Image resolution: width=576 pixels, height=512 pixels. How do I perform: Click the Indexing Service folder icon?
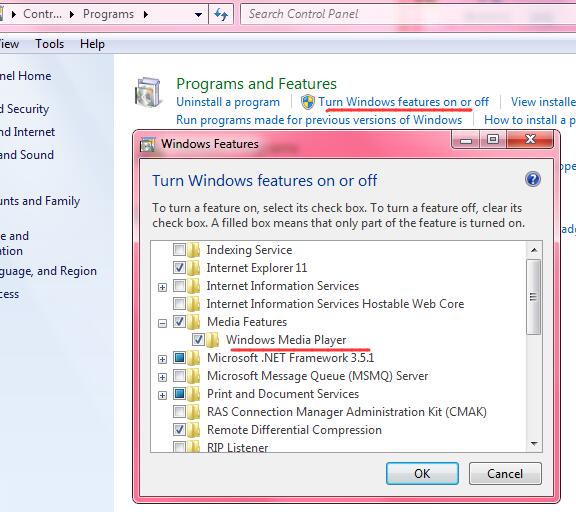193,250
